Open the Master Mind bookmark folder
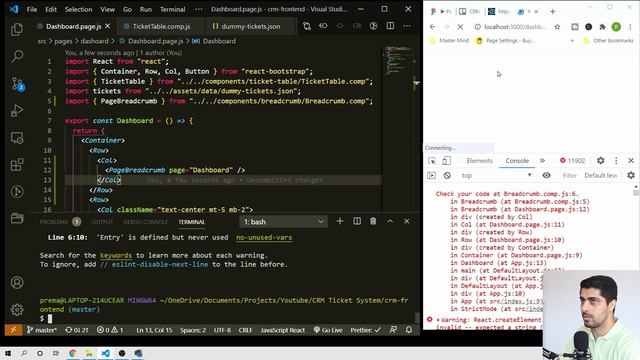This screenshot has height=360, width=640. [x=449, y=40]
